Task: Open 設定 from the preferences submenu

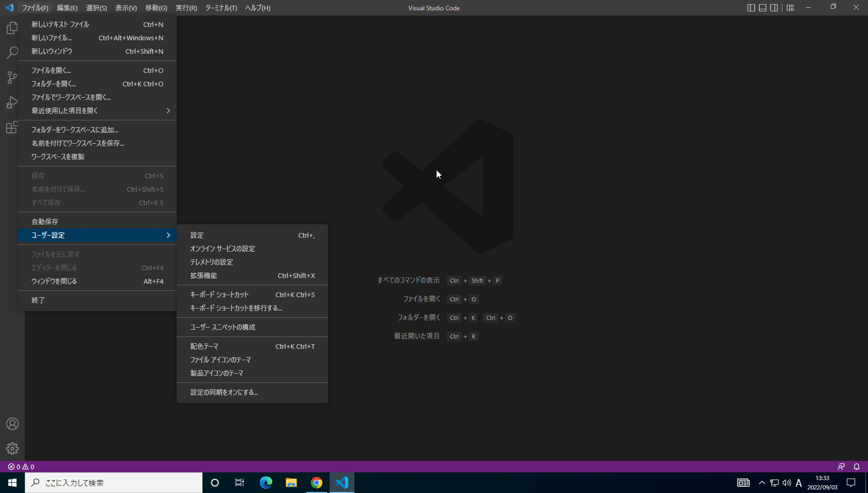Action: click(x=252, y=235)
